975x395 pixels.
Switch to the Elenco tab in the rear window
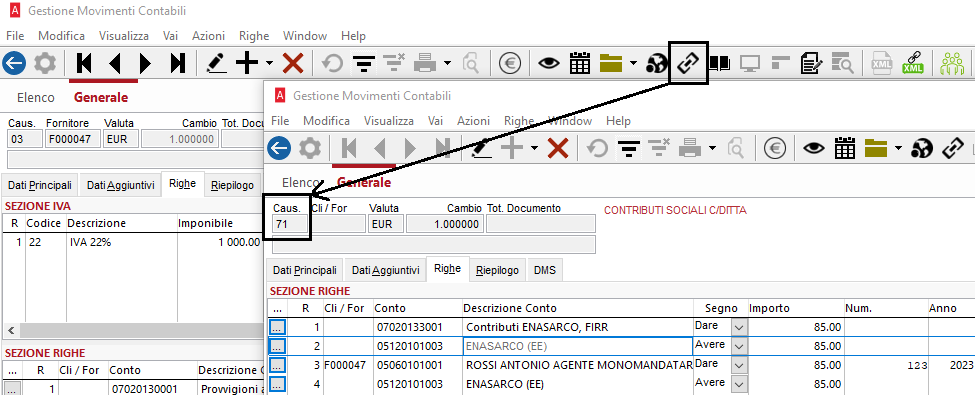pyautogui.click(x=36, y=98)
